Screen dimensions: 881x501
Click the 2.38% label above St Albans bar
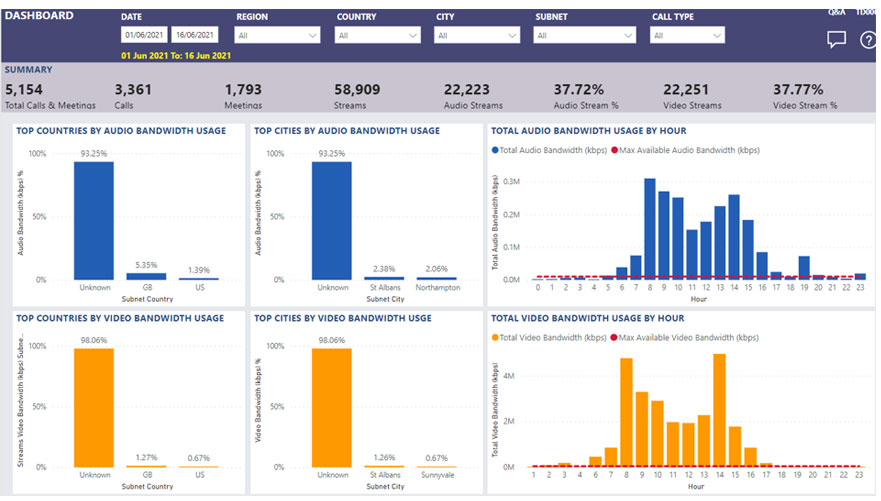[384, 268]
